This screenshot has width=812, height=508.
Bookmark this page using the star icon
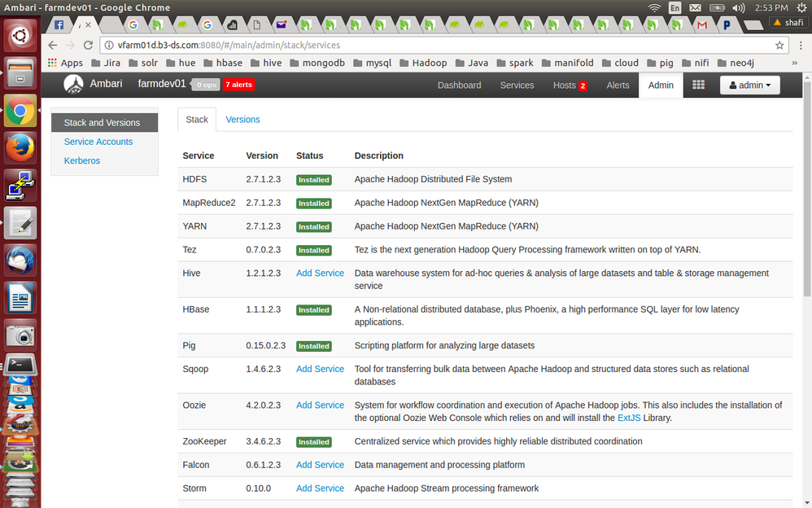pyautogui.click(x=779, y=46)
